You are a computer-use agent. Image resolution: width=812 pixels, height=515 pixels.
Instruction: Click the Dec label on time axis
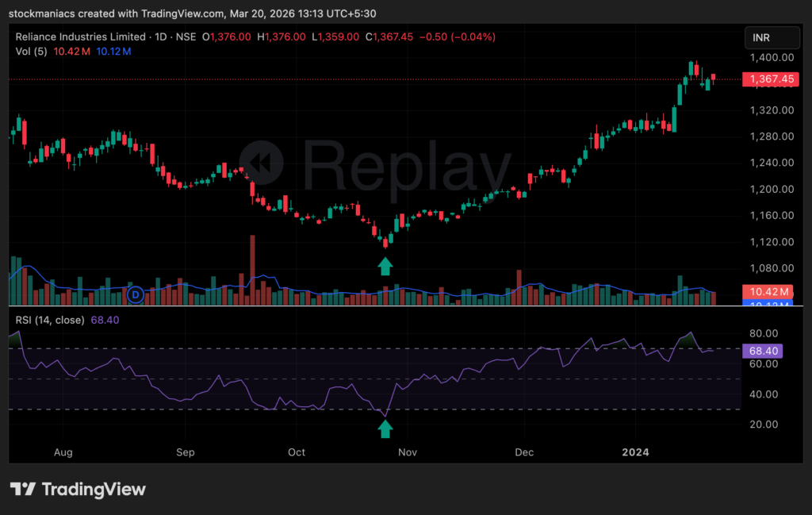[x=524, y=452]
